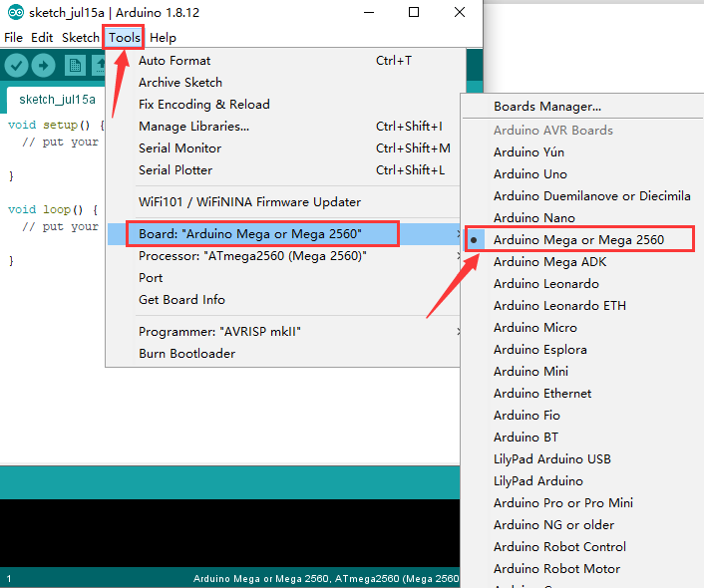Choose Fix Encoding & Reload
This screenshot has width=704, height=588.
[286, 105]
